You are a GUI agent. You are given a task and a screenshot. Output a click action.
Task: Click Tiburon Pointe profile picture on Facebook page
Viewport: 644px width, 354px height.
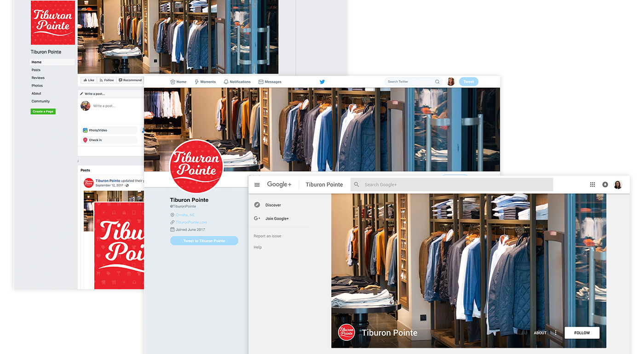[x=53, y=23]
